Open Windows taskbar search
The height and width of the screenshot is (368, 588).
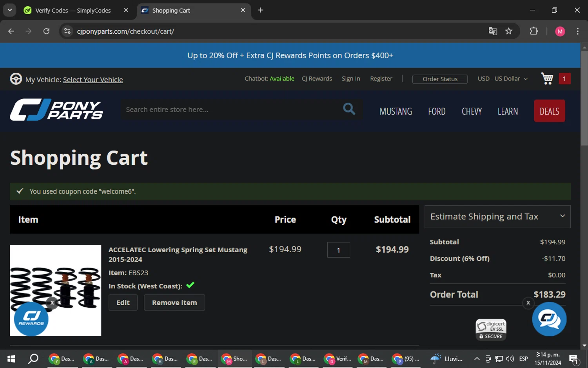tap(33, 359)
